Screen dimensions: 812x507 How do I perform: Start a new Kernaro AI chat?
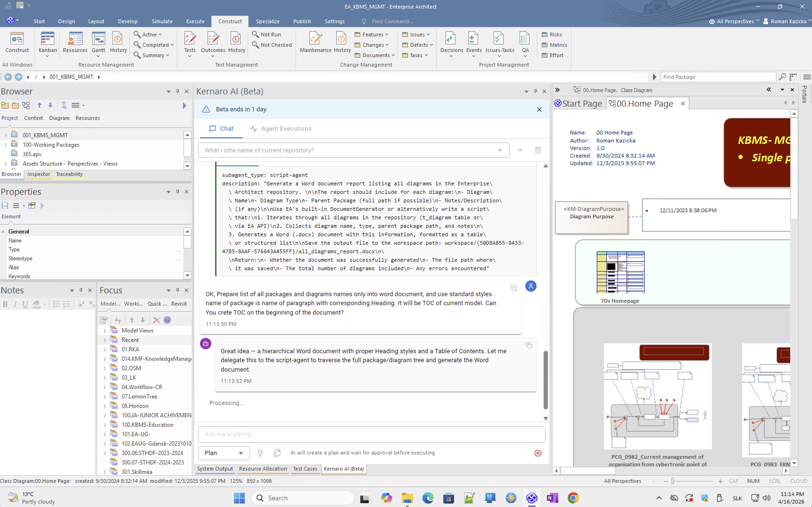click(520, 150)
